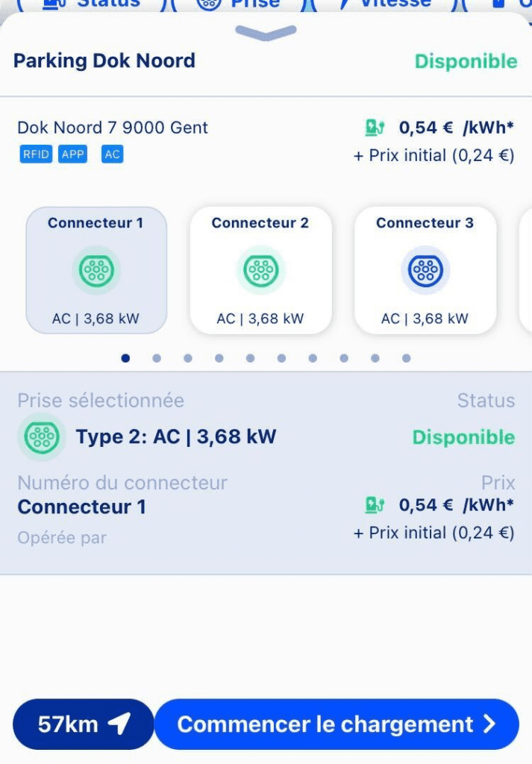Click the Type 2 icon next to 'Type 2: AC | 3,68 kW'
The height and width of the screenshot is (764, 532).
[41, 437]
